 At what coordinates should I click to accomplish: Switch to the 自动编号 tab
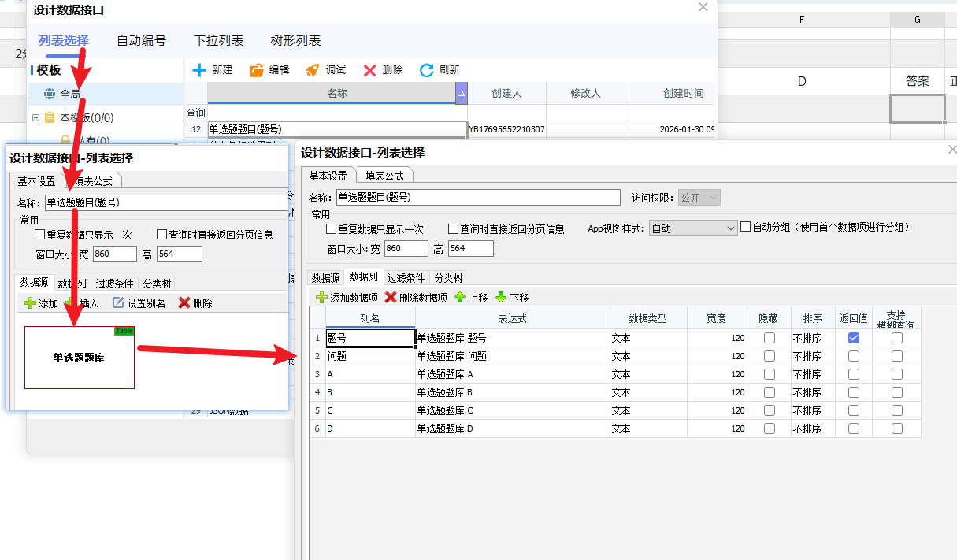[141, 41]
